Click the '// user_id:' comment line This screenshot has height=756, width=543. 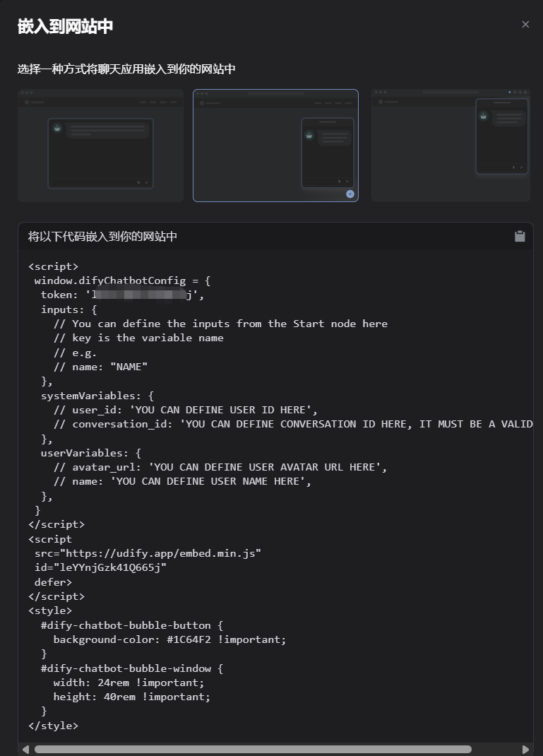point(186,410)
